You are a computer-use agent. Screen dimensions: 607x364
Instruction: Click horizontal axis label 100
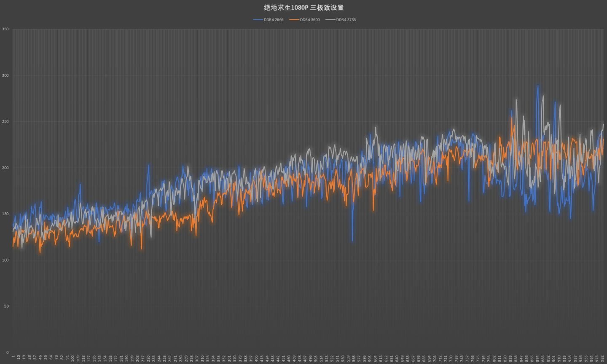click(73, 358)
